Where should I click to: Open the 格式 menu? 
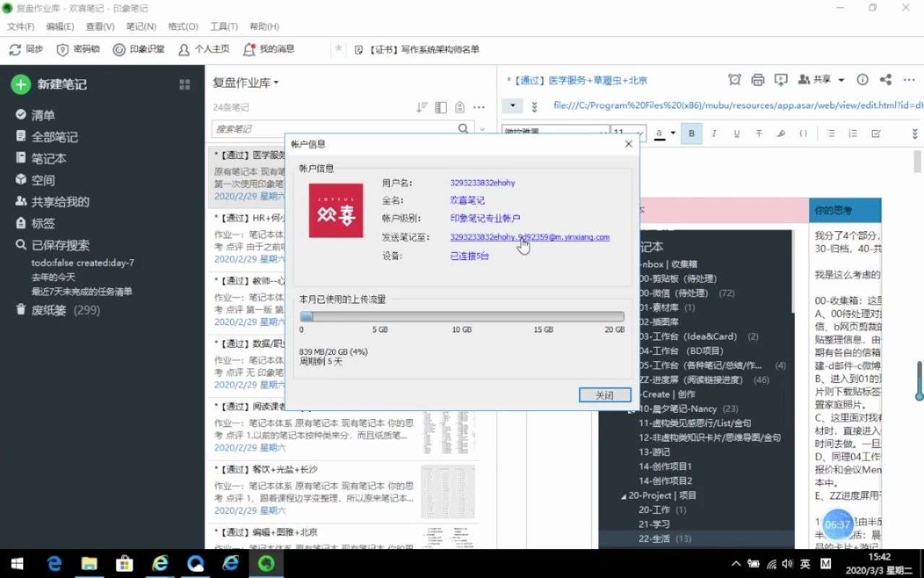click(183, 27)
